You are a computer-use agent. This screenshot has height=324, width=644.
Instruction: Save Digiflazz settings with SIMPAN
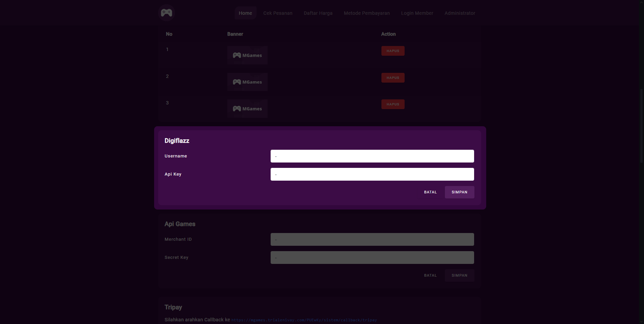[x=459, y=192]
